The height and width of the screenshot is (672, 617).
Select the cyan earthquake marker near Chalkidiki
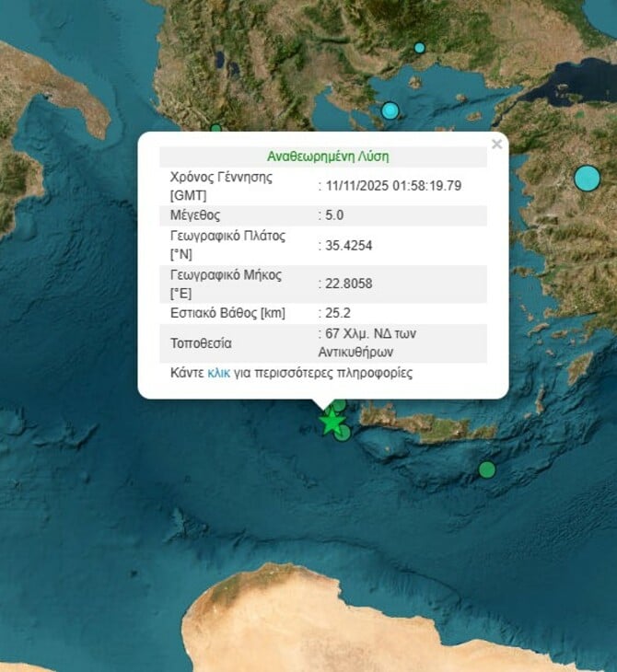pos(390,111)
